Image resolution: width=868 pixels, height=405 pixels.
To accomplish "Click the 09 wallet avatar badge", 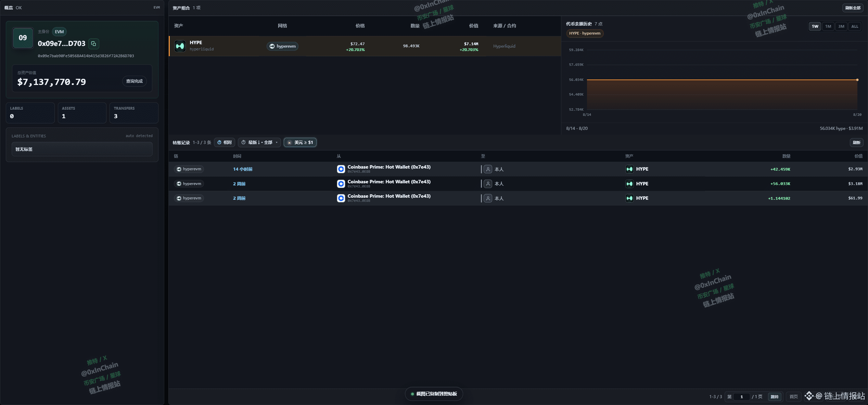I will (23, 38).
